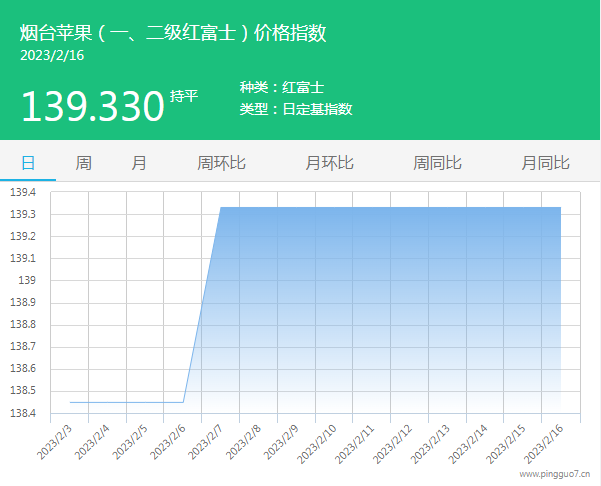The height and width of the screenshot is (486, 601).
Task: Click the 2023/2/3 x-axis label
Action: [54, 442]
